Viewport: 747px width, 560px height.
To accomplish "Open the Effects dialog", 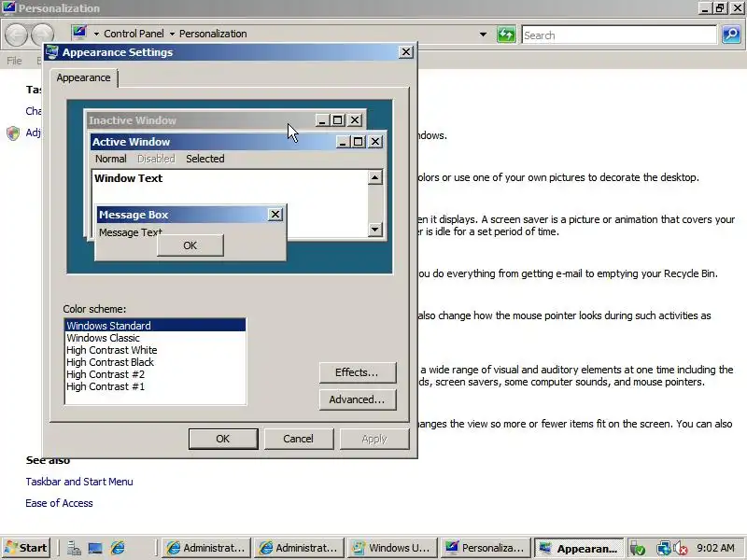I will [358, 372].
